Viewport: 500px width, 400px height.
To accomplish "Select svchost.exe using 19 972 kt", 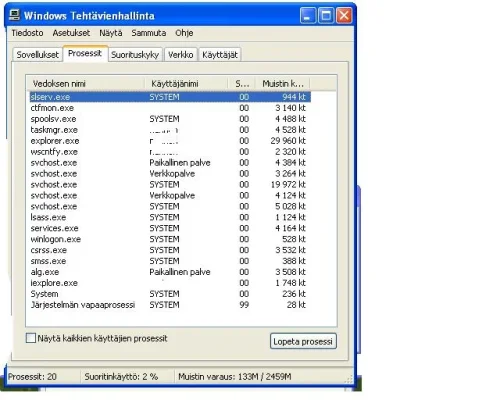I will click(x=170, y=185).
